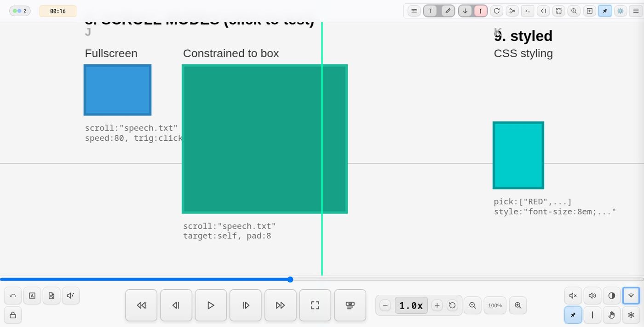Click the speaker voice icon beside document icon

pos(71,296)
